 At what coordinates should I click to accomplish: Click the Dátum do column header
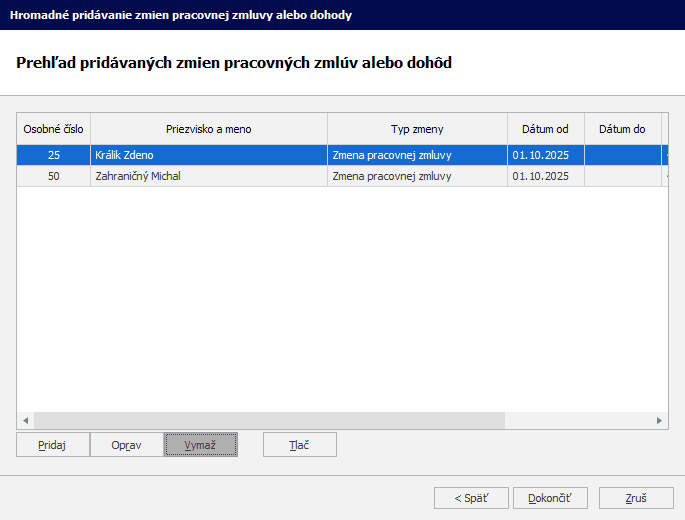(x=622, y=129)
